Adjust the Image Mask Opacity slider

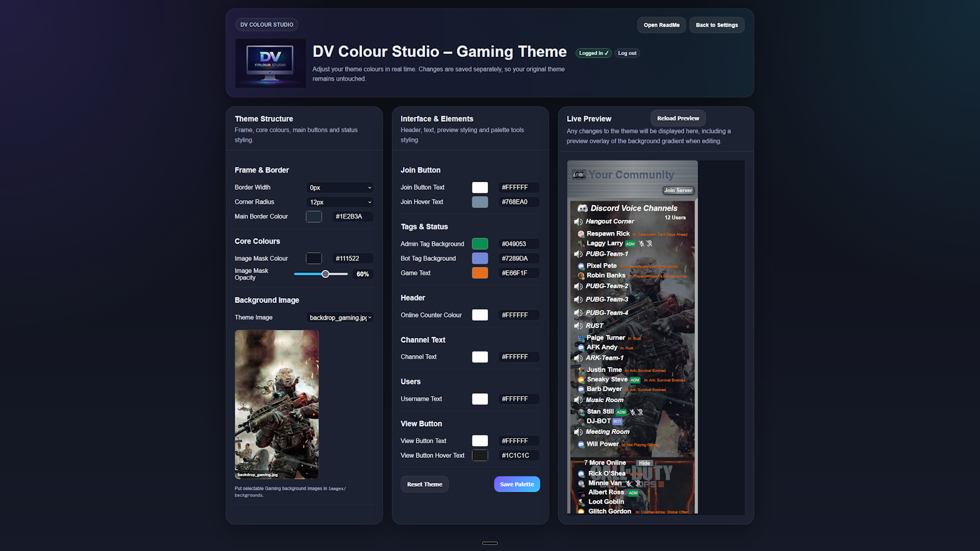click(321, 274)
